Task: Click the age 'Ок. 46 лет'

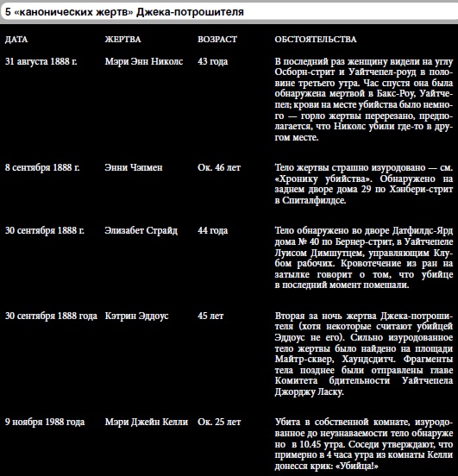Action: tap(219, 167)
